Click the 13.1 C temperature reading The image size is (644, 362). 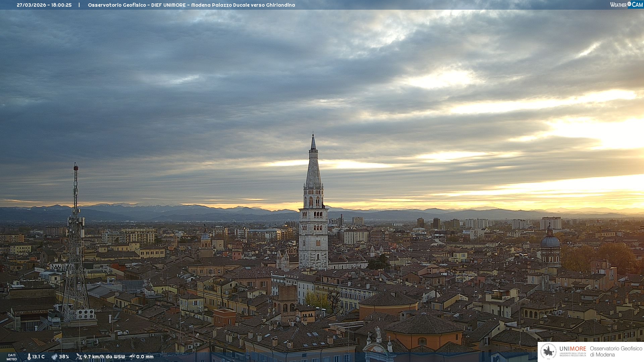pos(38,357)
